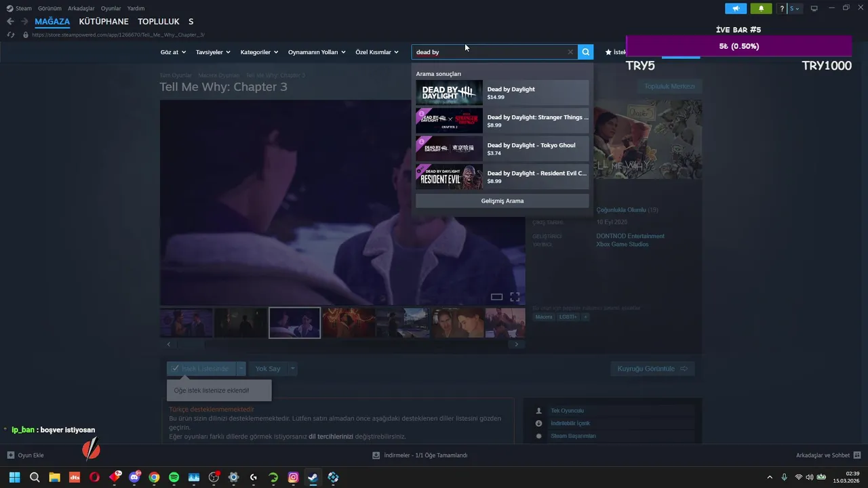Open the Steam menu in the menu bar
Image resolution: width=868 pixels, height=488 pixels.
(19, 8)
